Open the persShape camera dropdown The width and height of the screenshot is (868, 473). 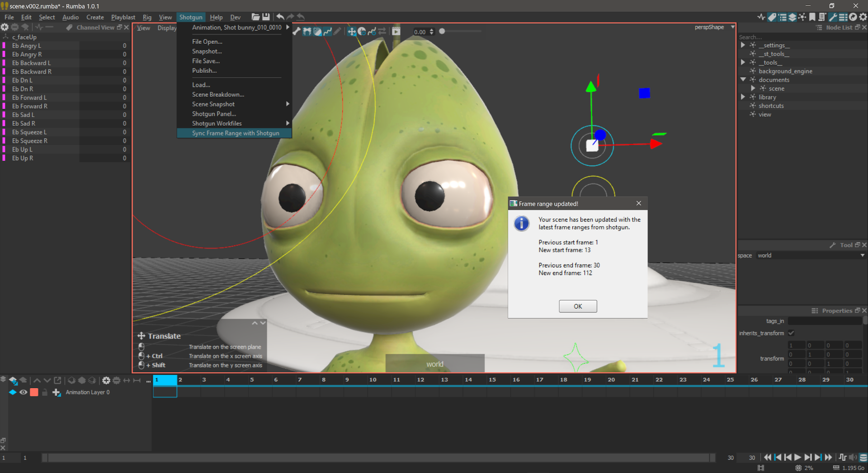(x=733, y=28)
